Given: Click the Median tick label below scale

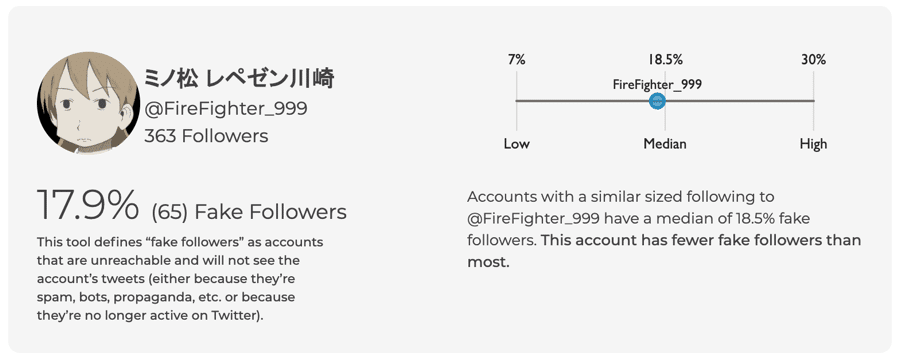Looking at the screenshot, I should (x=665, y=144).
